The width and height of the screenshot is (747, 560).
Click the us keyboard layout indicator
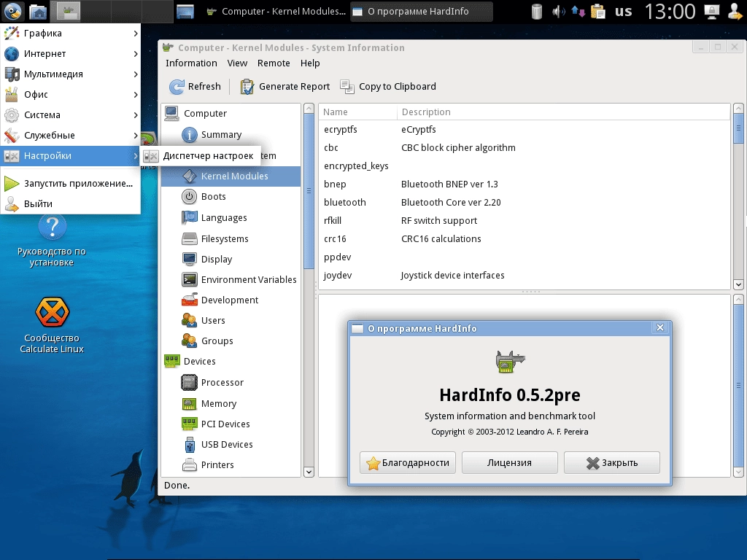click(x=623, y=12)
